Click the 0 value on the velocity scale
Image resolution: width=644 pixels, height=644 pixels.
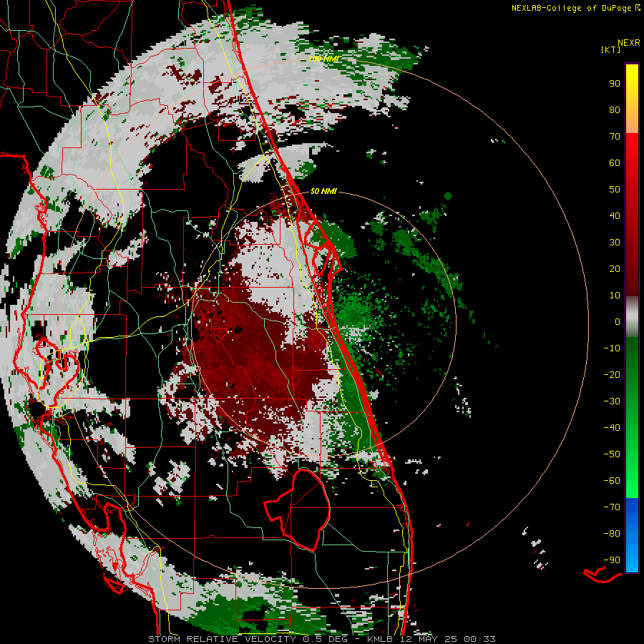coord(618,321)
